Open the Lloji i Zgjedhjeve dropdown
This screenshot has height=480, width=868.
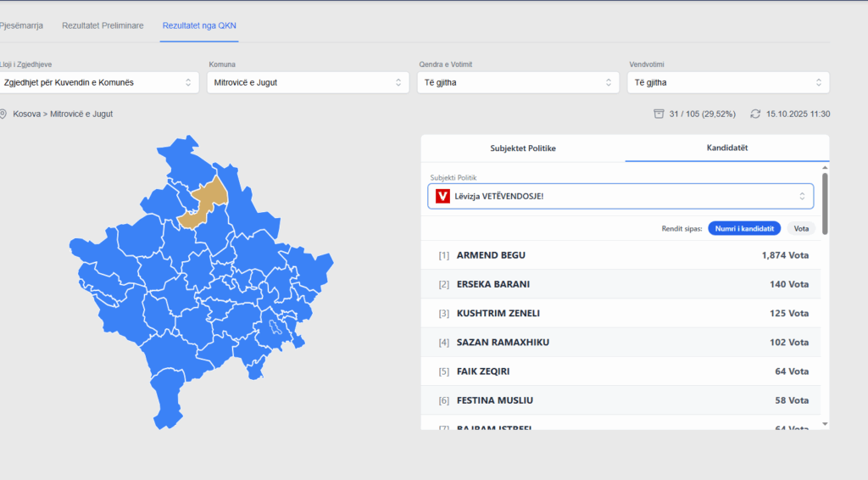coord(99,82)
